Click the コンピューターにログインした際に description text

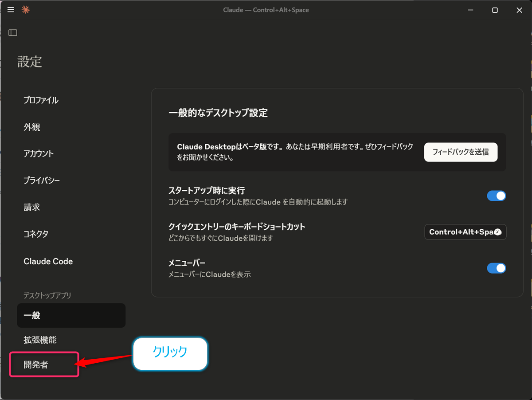258,202
